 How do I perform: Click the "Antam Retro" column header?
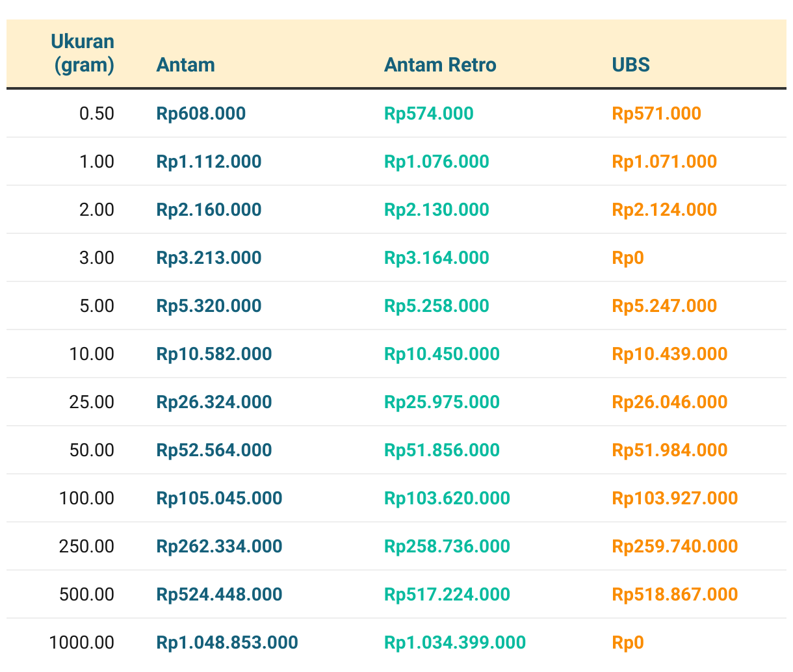pyautogui.click(x=440, y=65)
